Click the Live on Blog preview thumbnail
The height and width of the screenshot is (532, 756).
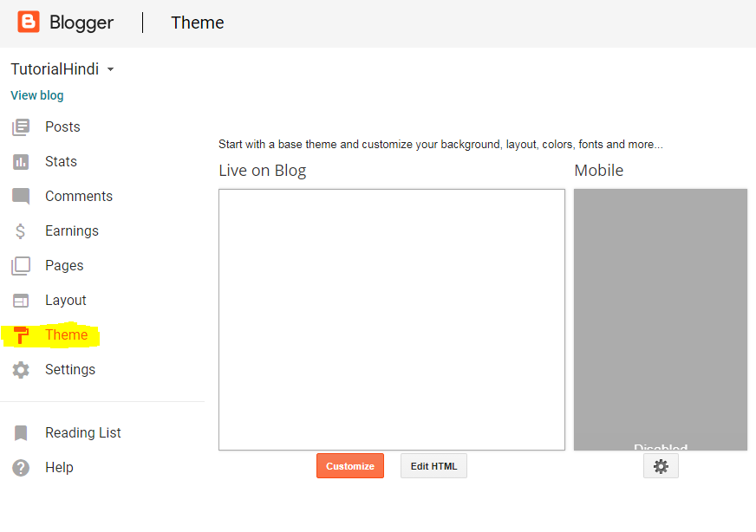[x=392, y=320]
